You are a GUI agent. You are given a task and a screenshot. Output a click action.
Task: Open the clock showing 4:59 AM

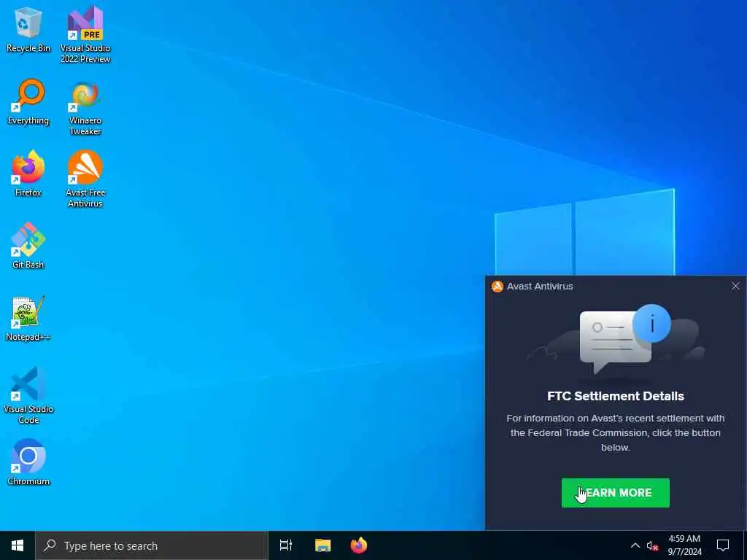[684, 545]
